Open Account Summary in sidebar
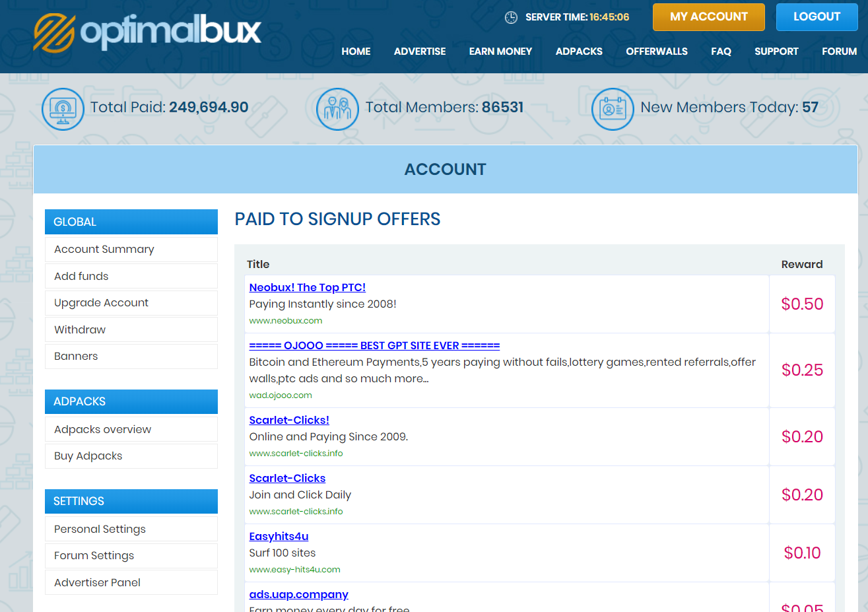This screenshot has height=612, width=868. coord(131,250)
